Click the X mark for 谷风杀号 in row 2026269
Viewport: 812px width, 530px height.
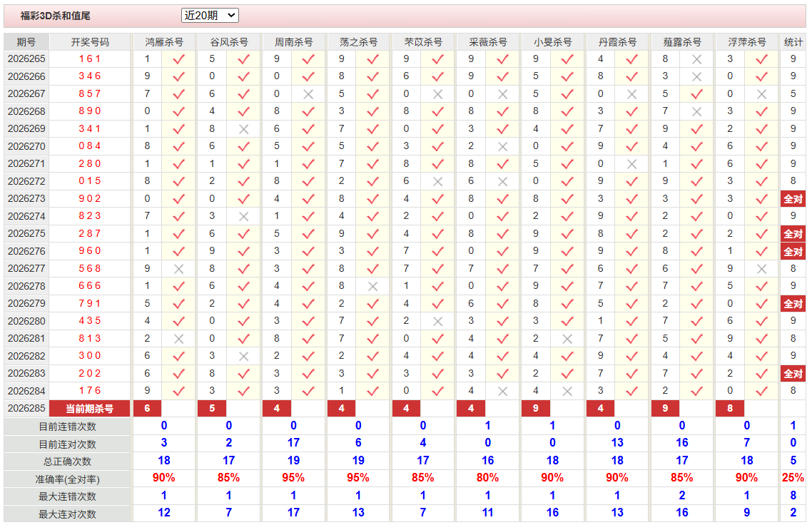coord(244,129)
